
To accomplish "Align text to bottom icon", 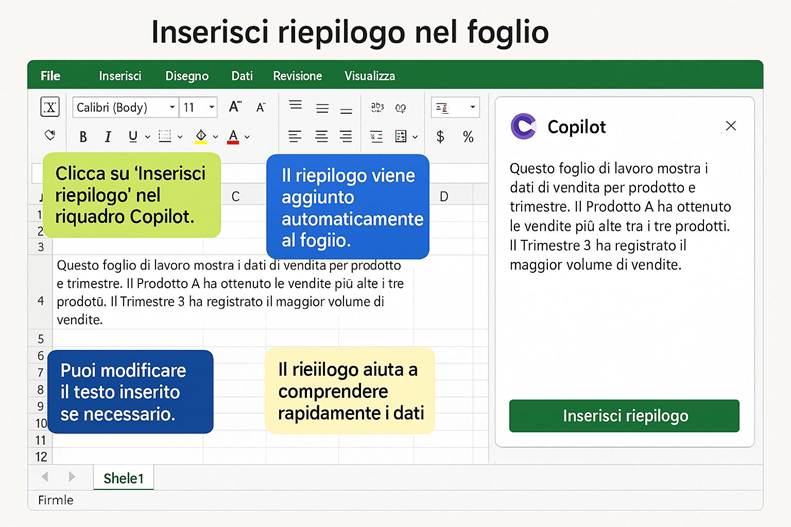I will pyautogui.click(x=346, y=110).
